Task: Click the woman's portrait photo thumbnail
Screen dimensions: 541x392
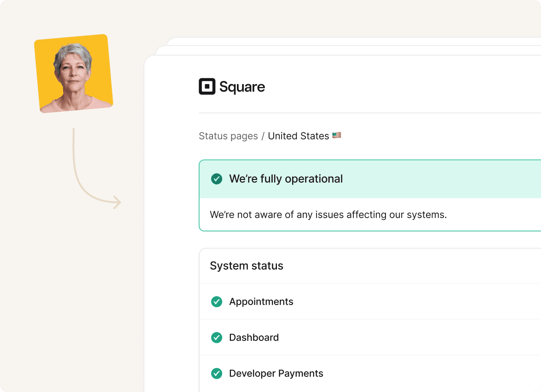Action: (74, 74)
